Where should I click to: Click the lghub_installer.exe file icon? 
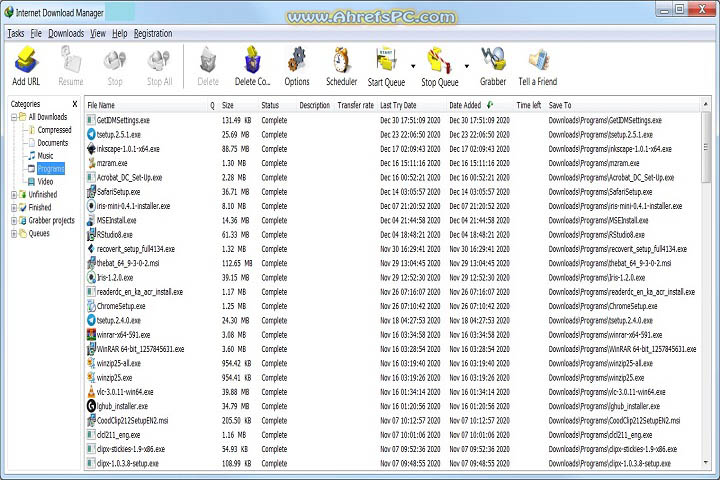(x=91, y=406)
